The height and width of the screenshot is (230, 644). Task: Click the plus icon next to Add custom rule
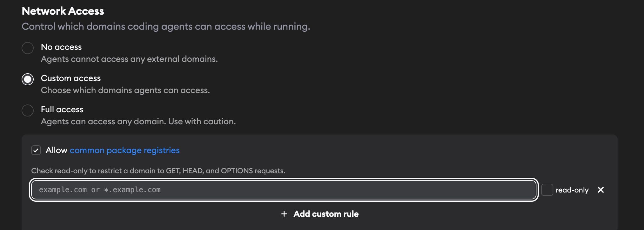click(284, 214)
